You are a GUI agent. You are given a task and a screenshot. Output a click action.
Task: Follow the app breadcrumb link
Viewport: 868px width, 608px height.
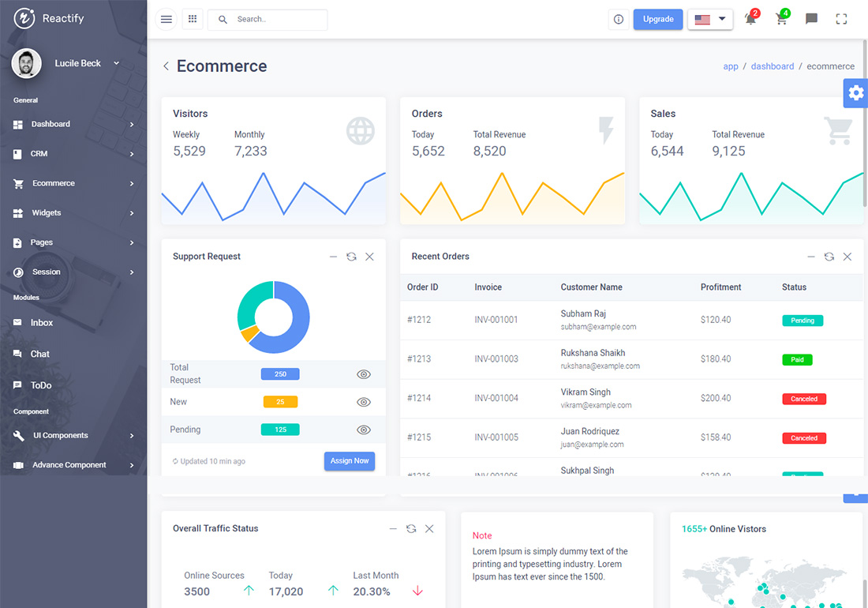[731, 66]
